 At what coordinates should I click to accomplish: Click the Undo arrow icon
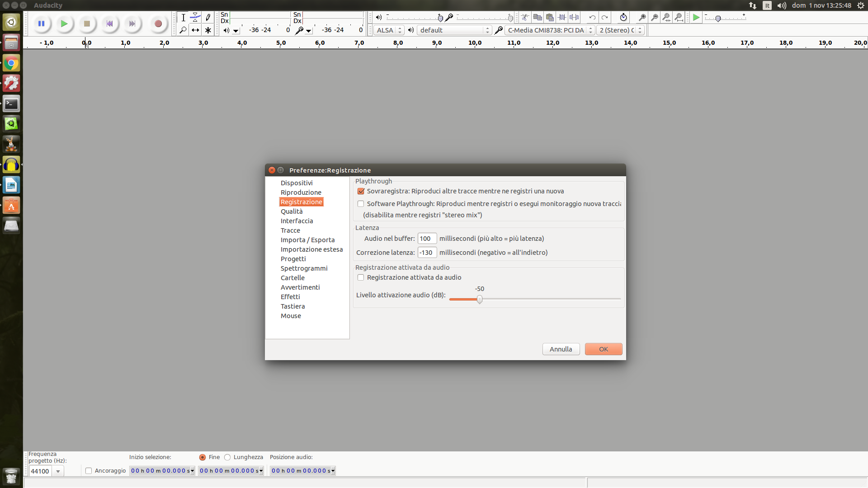pyautogui.click(x=592, y=18)
